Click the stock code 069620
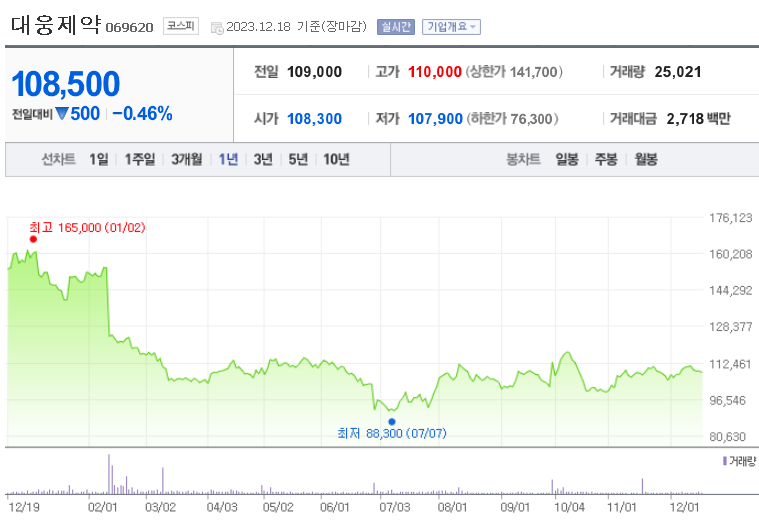 (x=129, y=28)
